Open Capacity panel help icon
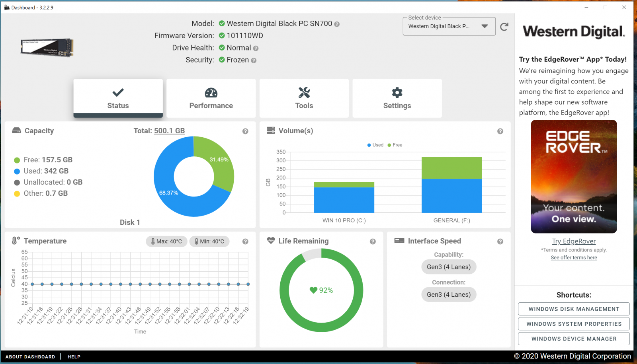 pos(245,131)
